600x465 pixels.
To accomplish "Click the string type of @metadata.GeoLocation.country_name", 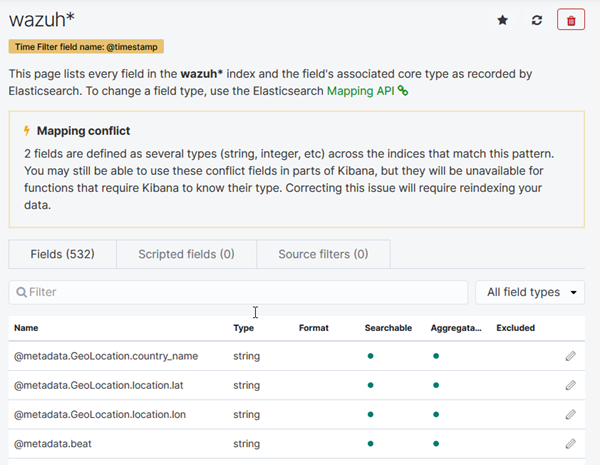I will click(x=246, y=356).
